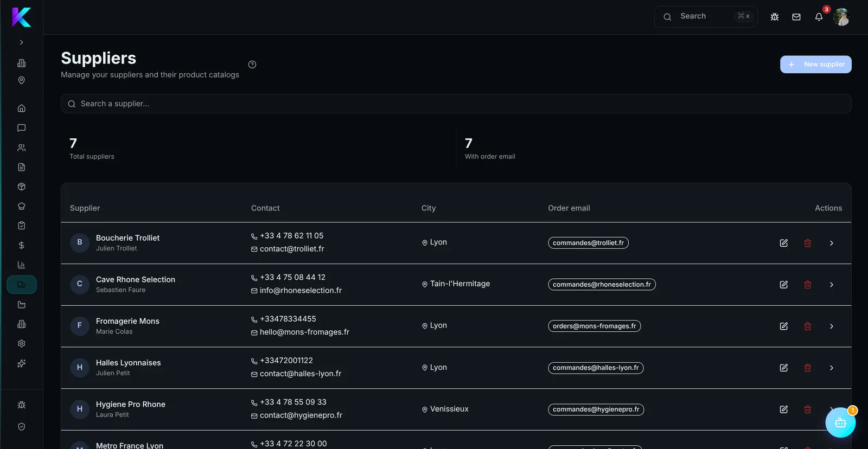Expand Boucherie Trolliet row details chevron
The height and width of the screenshot is (449, 868).
pyautogui.click(x=832, y=243)
